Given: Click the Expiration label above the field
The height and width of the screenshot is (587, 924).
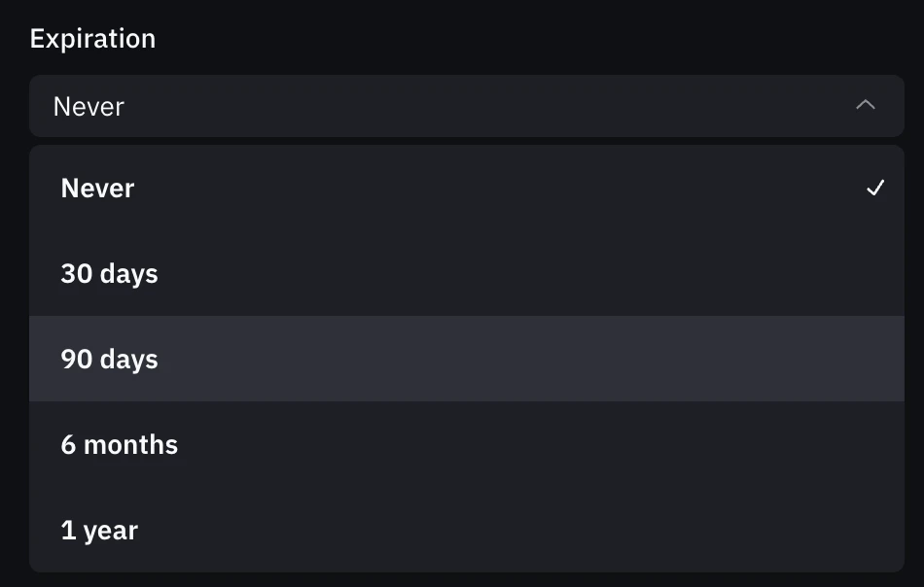Looking at the screenshot, I should click(92, 38).
